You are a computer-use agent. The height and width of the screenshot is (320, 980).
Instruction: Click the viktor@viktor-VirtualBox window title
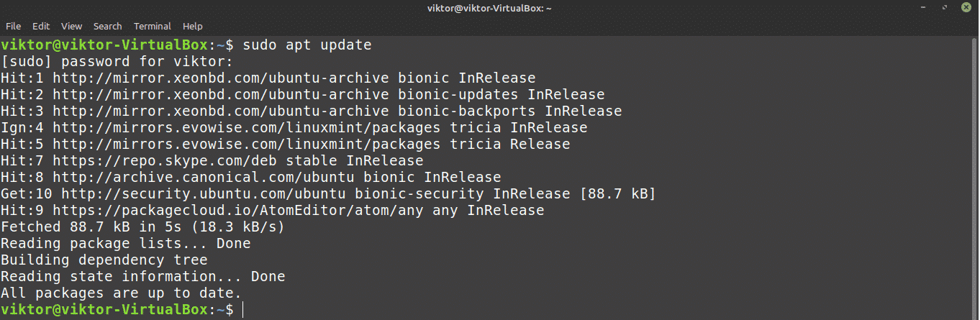[x=489, y=8]
